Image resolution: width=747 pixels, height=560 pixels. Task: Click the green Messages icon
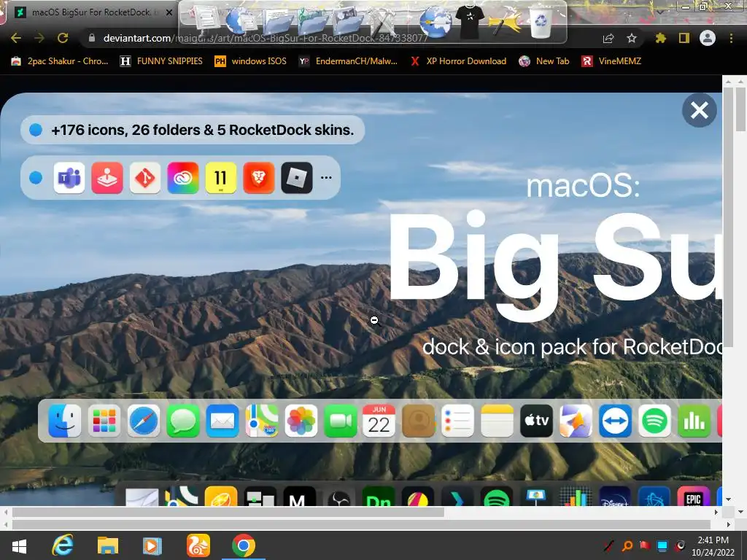coord(183,421)
